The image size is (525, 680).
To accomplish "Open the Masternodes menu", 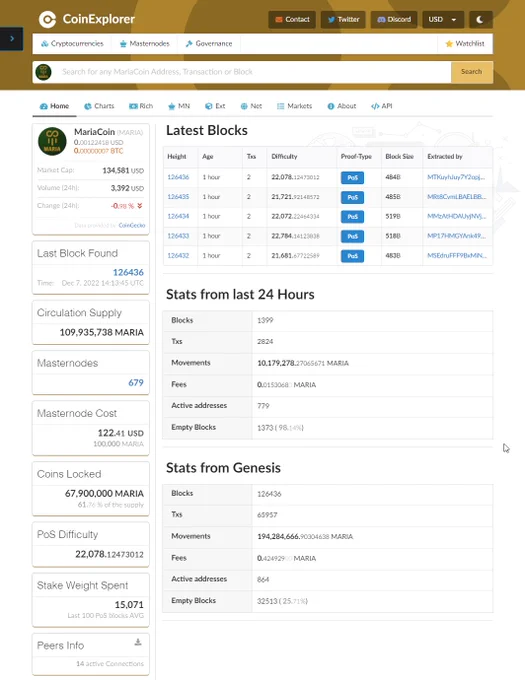I will (144, 44).
